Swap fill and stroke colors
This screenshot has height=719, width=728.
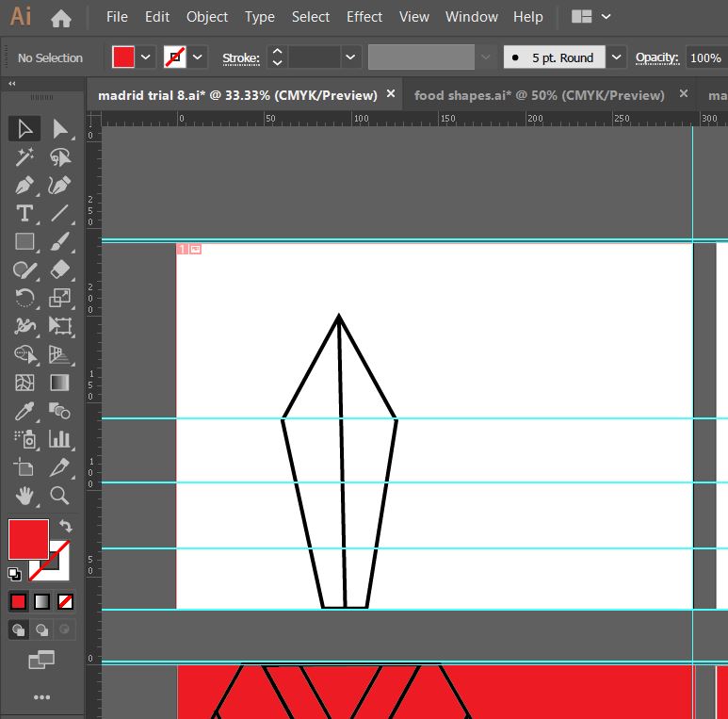[66, 526]
